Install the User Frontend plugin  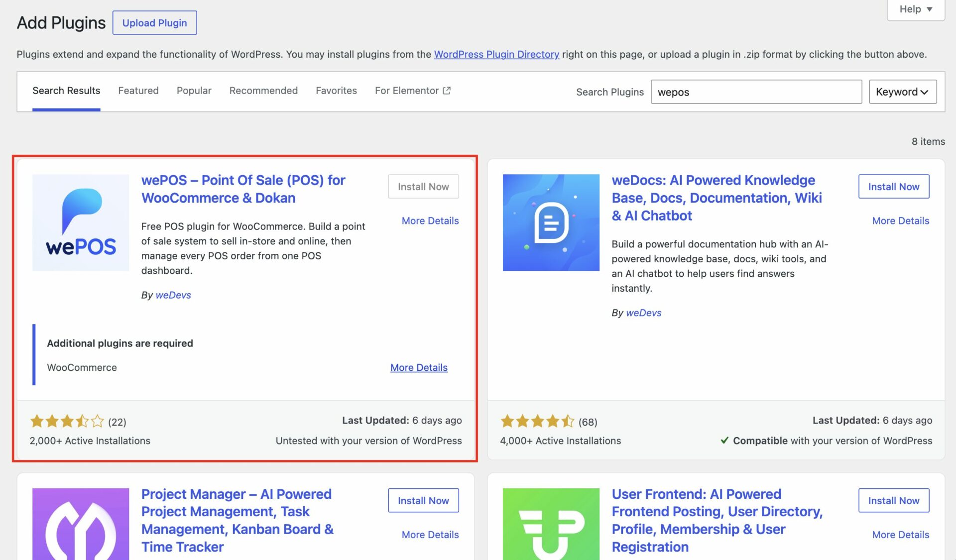click(894, 501)
